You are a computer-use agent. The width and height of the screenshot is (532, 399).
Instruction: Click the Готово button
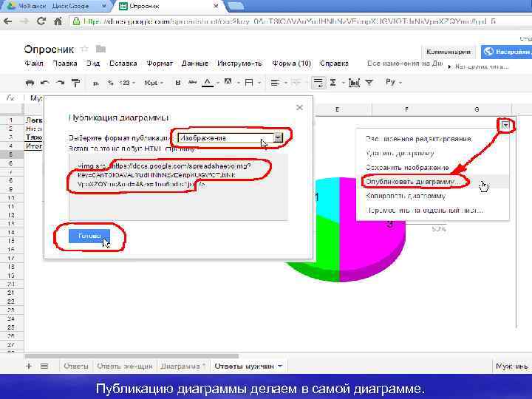89,236
